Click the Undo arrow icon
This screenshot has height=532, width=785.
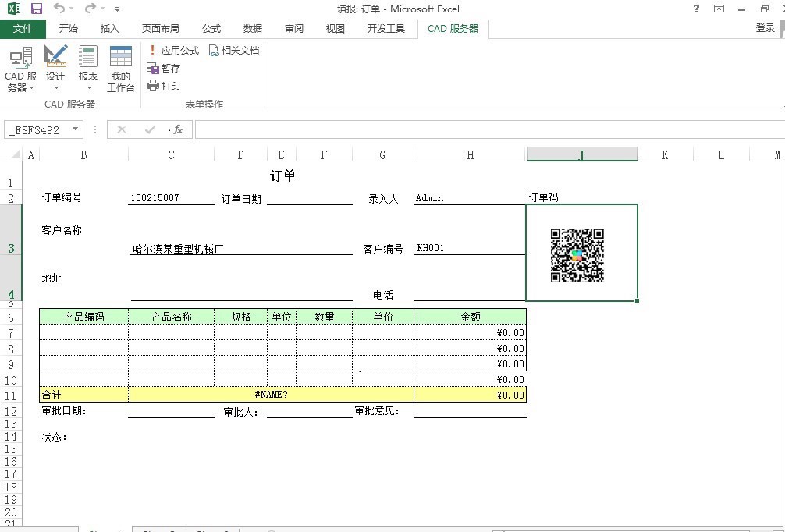pyautogui.click(x=59, y=9)
